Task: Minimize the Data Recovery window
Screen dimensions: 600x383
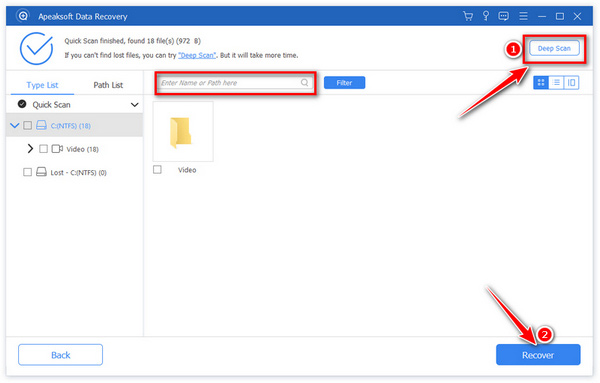Action: tap(541, 16)
